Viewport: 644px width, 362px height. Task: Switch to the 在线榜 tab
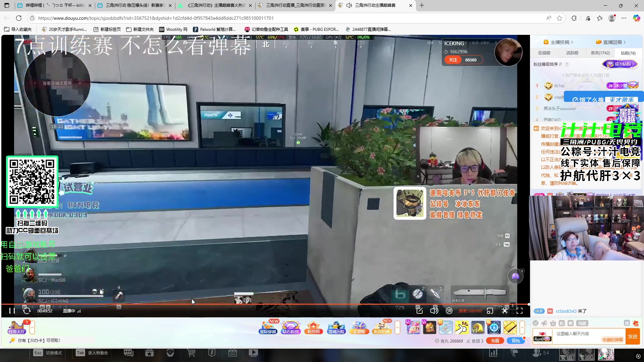tap(544, 53)
